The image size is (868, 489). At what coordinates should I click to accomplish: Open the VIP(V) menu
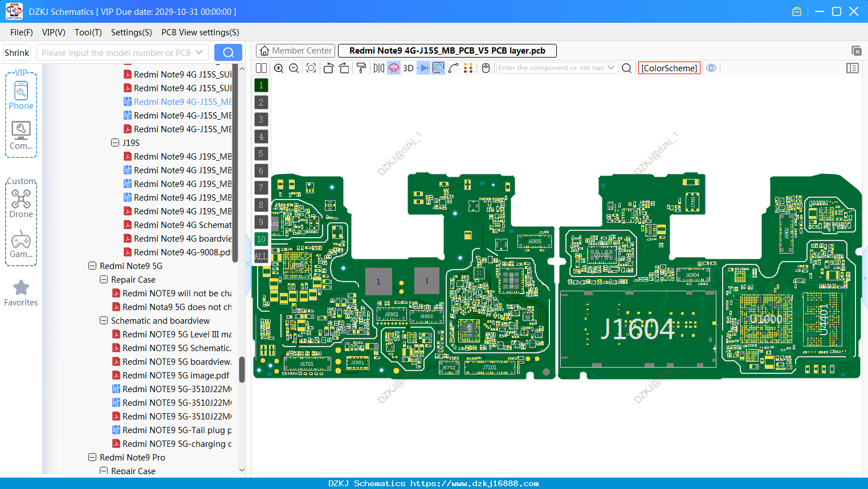(x=54, y=32)
